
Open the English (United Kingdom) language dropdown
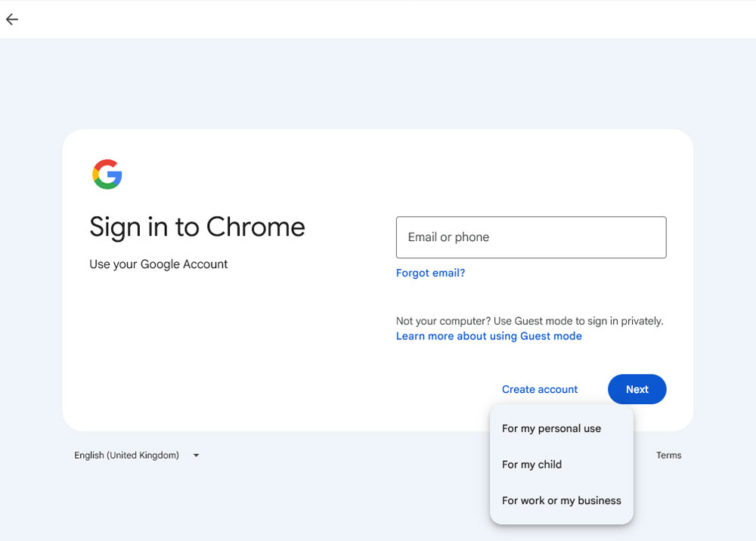coord(137,456)
